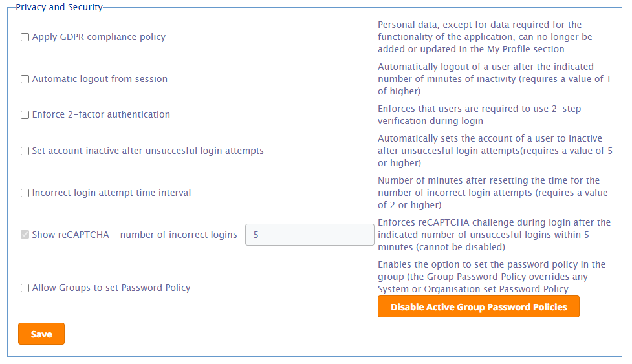Click the reCAPTCHA incorrect logins number field
Viewport: 632px width, 364px height.
[x=309, y=235]
